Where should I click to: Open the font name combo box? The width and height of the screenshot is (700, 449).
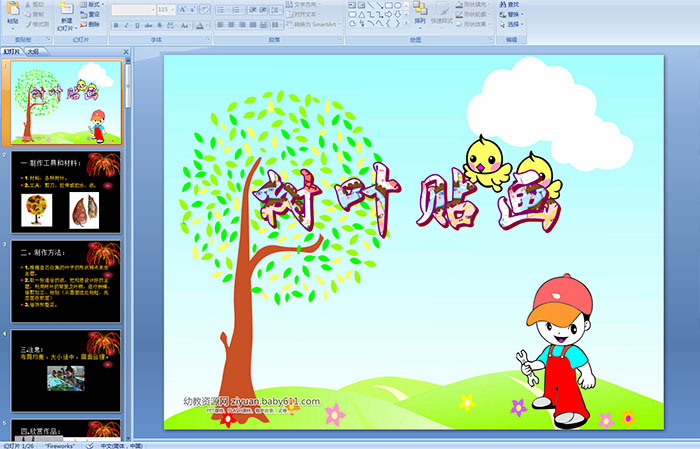pos(133,9)
